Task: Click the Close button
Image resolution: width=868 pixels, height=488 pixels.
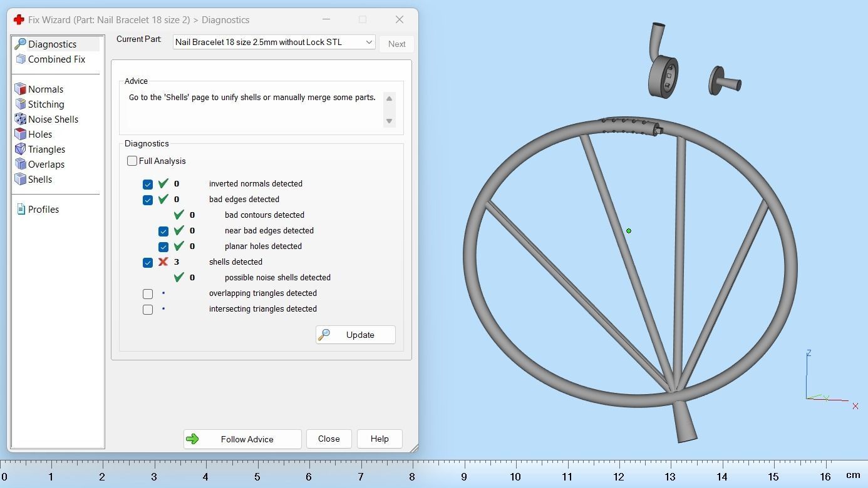Action: pos(329,439)
